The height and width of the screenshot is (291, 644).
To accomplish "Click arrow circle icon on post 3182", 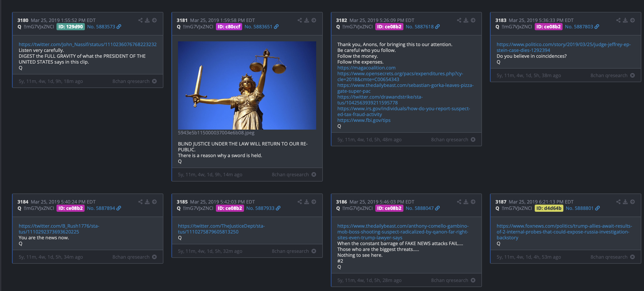I will pyautogui.click(x=473, y=20).
